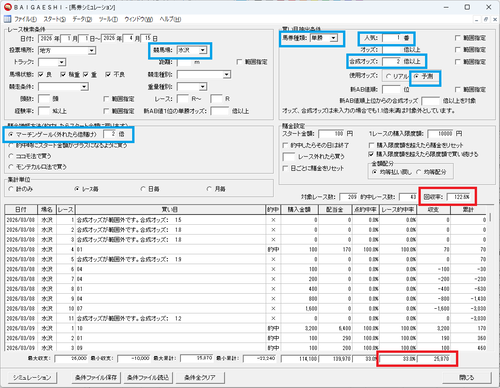
Task: Click the 距離 input field
Action: tap(185, 62)
